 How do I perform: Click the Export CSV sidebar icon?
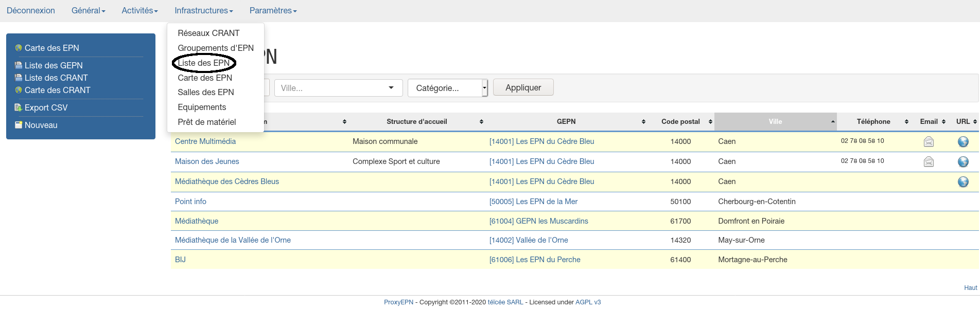tap(19, 107)
